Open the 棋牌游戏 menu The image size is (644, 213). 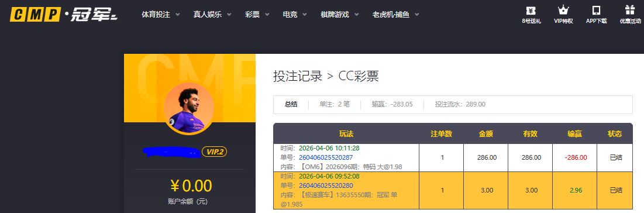(335, 15)
